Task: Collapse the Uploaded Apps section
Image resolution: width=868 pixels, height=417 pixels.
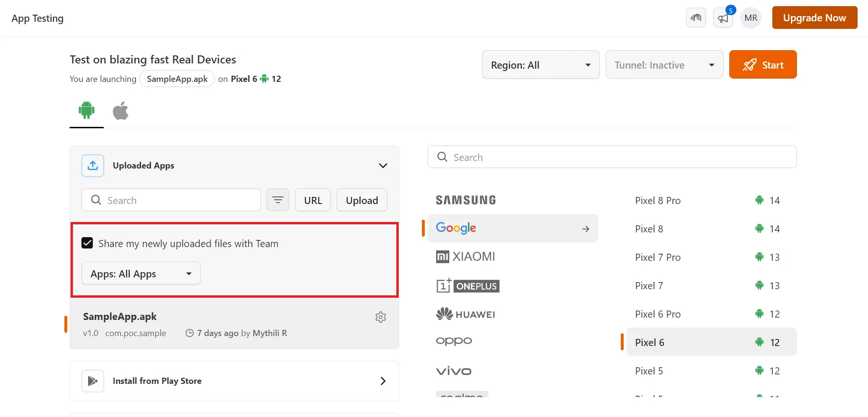Action: 383,166
